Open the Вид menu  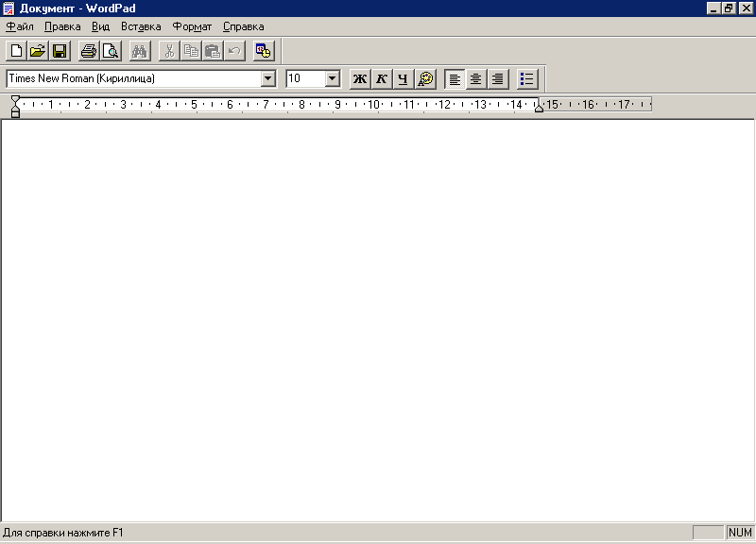tap(101, 26)
